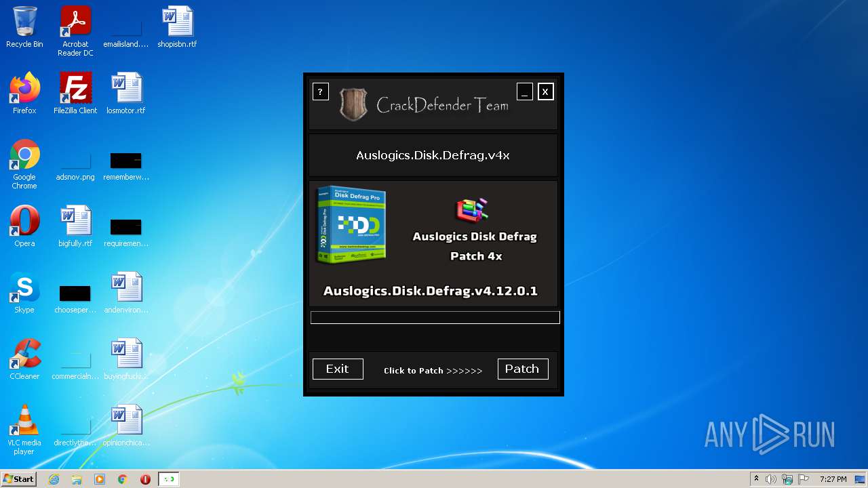Select the CCleaner desktop shortcut

pos(24,359)
